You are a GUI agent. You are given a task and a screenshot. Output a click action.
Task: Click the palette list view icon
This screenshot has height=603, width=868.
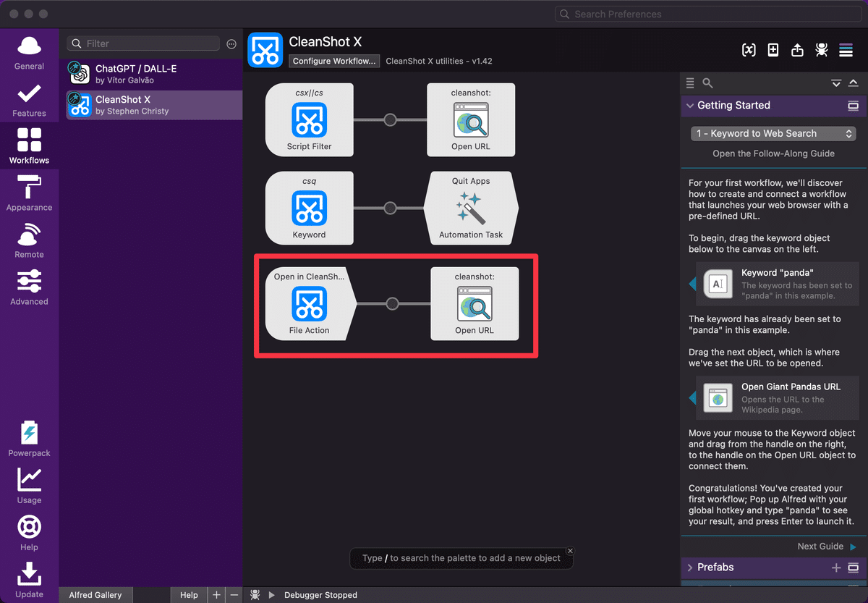[x=690, y=83]
